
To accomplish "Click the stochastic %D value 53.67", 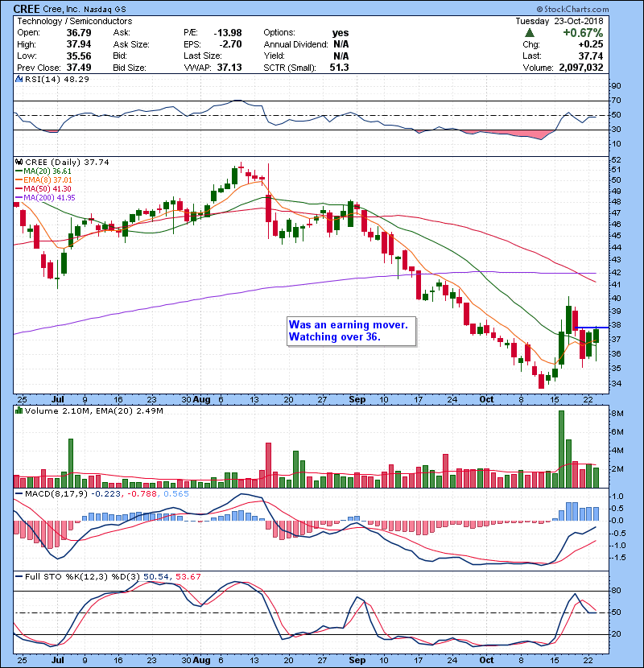I will (x=188, y=577).
